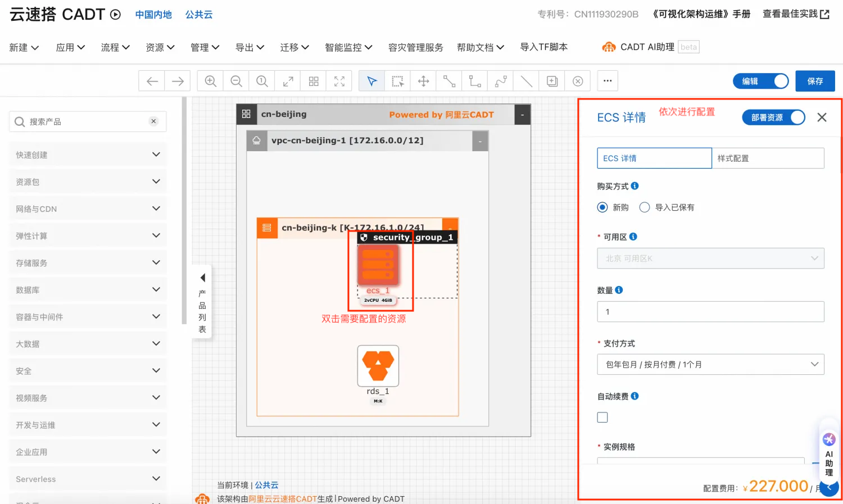Open the CADT AI助理 beta entry
This screenshot has height=504, width=843.
tap(650, 47)
